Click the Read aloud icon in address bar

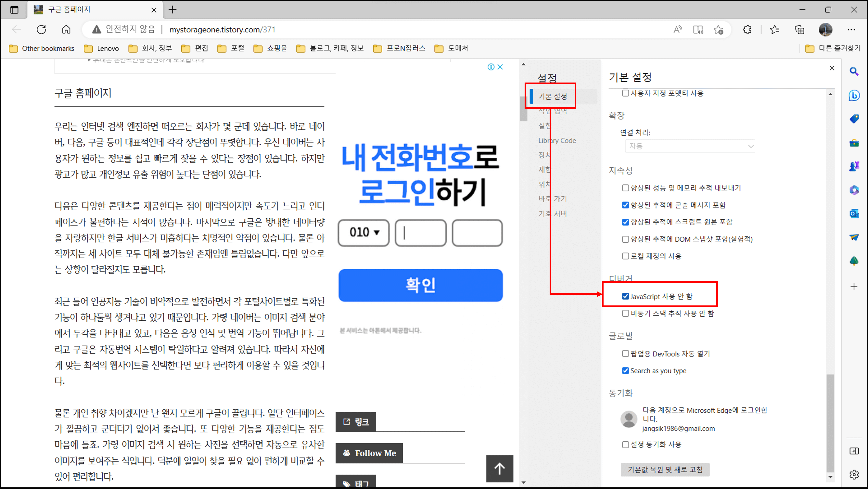coord(677,30)
